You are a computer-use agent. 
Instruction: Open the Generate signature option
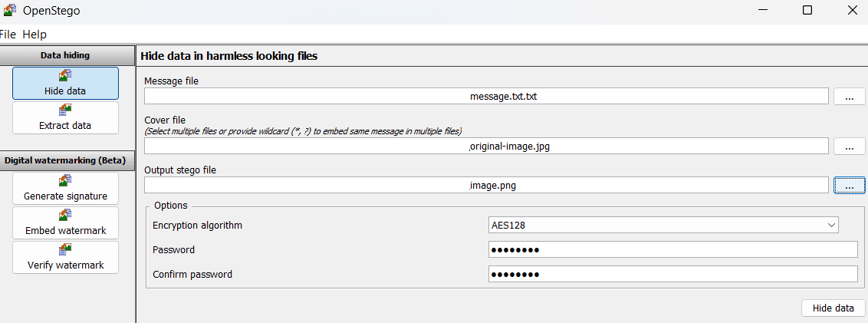pyautogui.click(x=65, y=189)
